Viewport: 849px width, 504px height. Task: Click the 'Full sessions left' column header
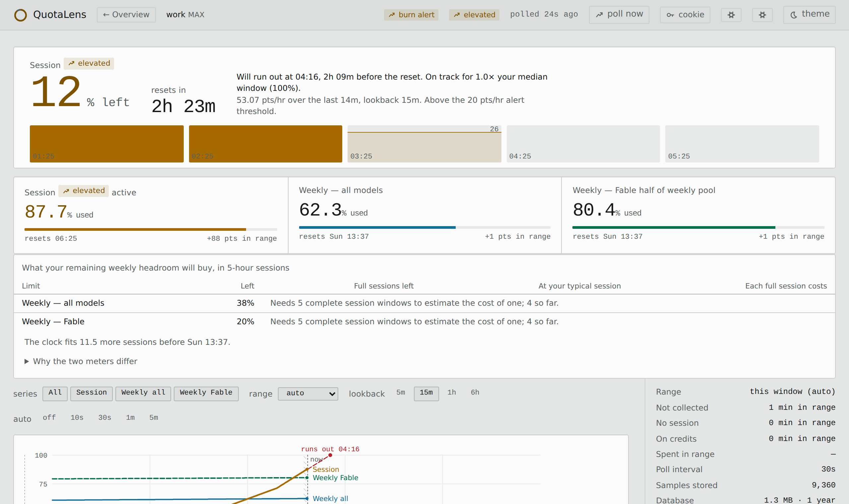pos(384,286)
